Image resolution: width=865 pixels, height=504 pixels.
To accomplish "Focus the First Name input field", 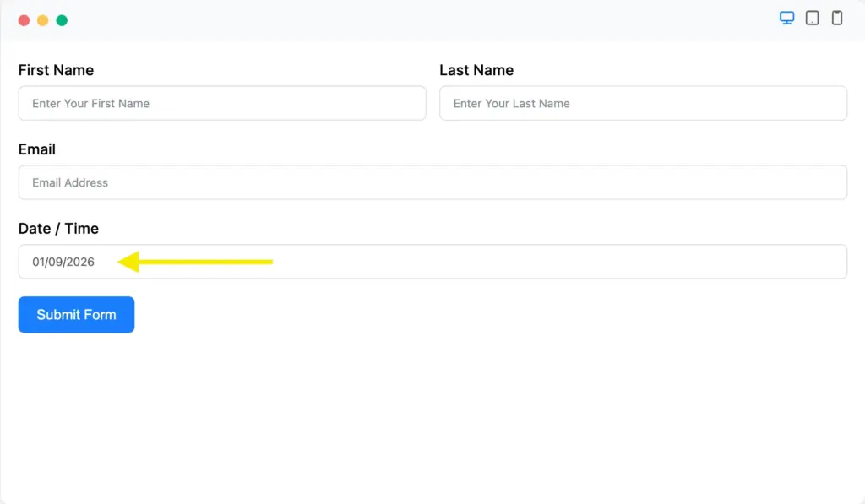I will tap(221, 103).
